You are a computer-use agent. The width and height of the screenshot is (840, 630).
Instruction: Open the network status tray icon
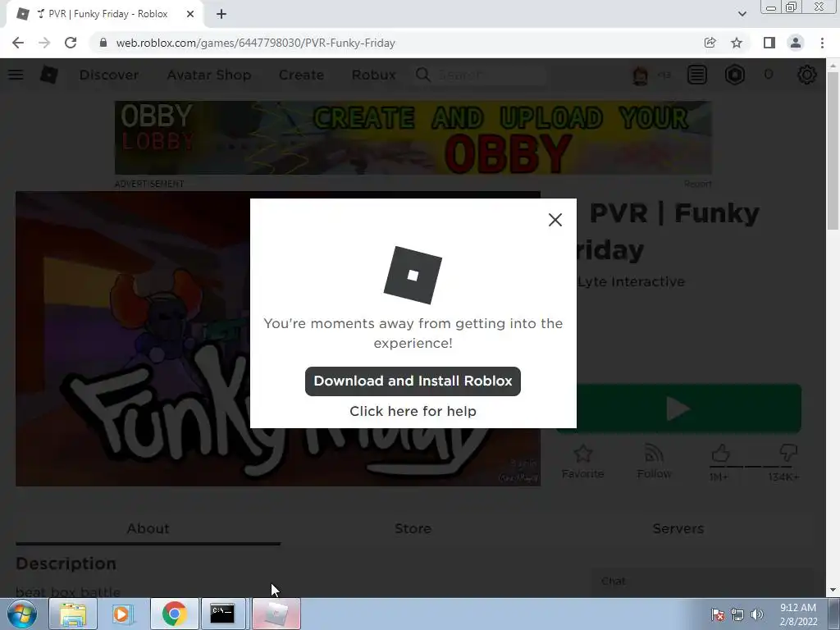(737, 614)
